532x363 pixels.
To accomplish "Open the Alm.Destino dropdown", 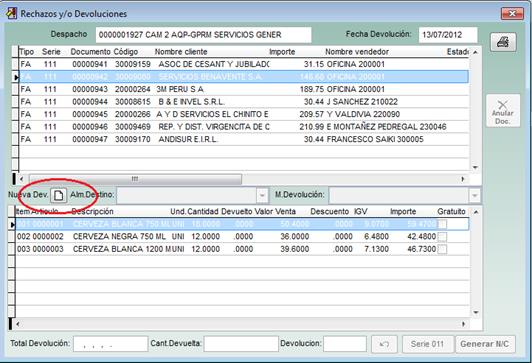I will 262,195.
